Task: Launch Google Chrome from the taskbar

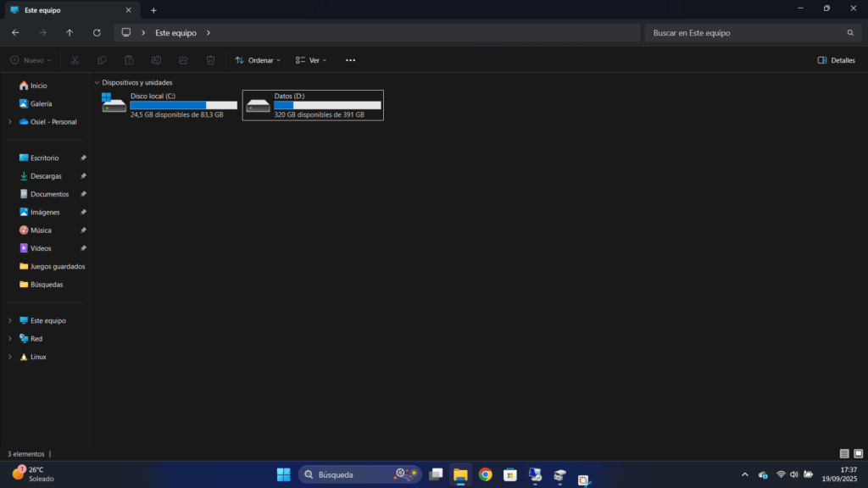Action: (486, 474)
